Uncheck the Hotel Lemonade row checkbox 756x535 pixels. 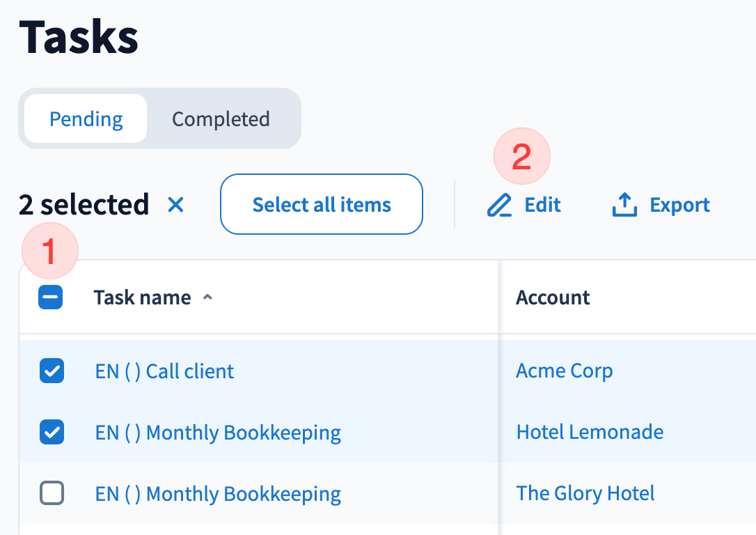pos(52,433)
